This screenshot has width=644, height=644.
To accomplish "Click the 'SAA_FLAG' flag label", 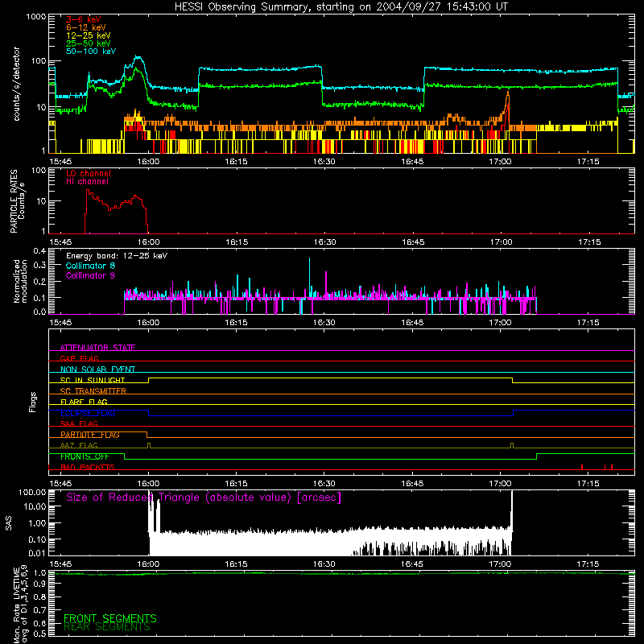I will point(79,423).
